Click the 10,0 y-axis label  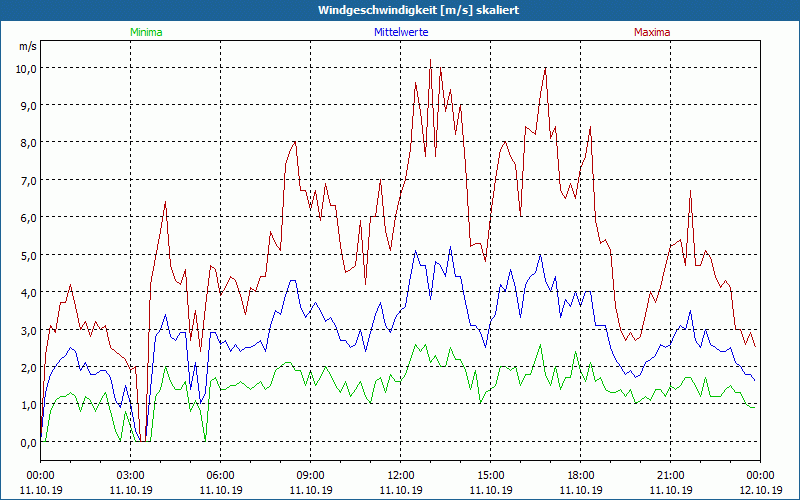tap(26, 69)
